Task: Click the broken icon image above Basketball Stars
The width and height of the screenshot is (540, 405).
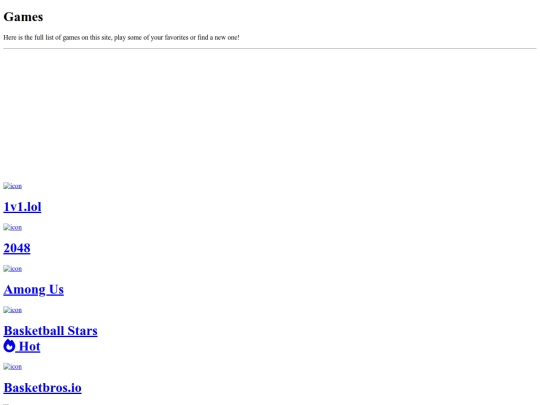Action: (x=12, y=310)
